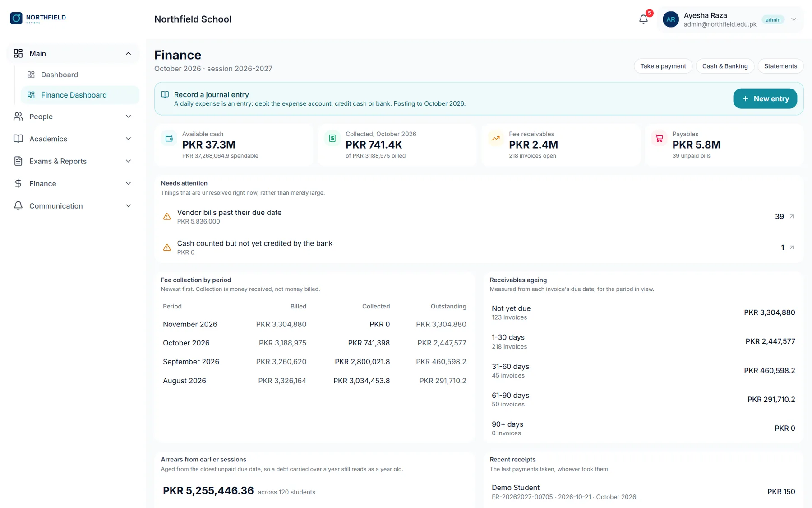Click the warning icon beside Vendor bills past due
The height and width of the screenshot is (508, 812).
(167, 216)
